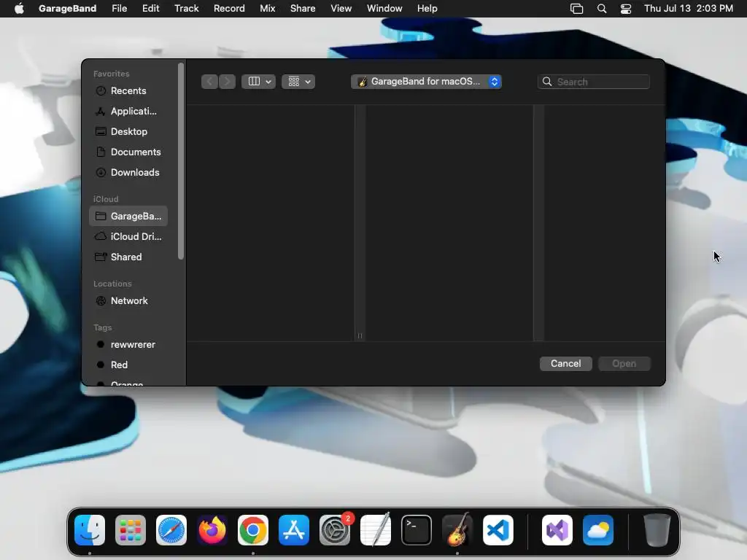Open the Edit menu
Screen dimensions: 747x560
pyautogui.click(x=150, y=9)
